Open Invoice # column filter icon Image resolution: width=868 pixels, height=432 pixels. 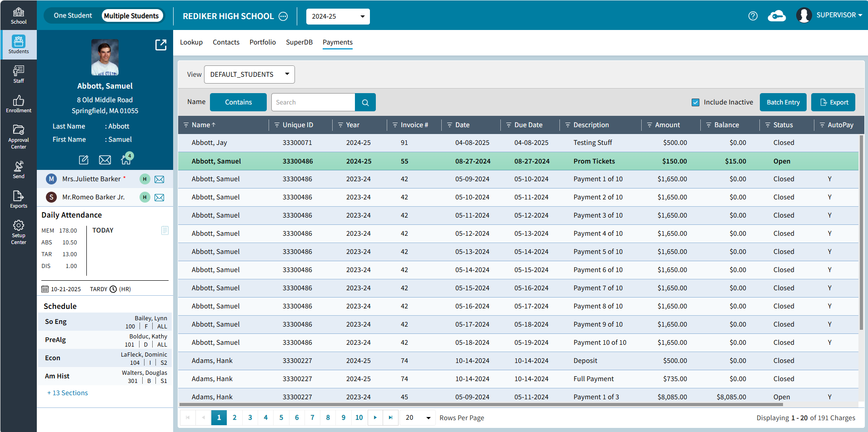point(395,125)
